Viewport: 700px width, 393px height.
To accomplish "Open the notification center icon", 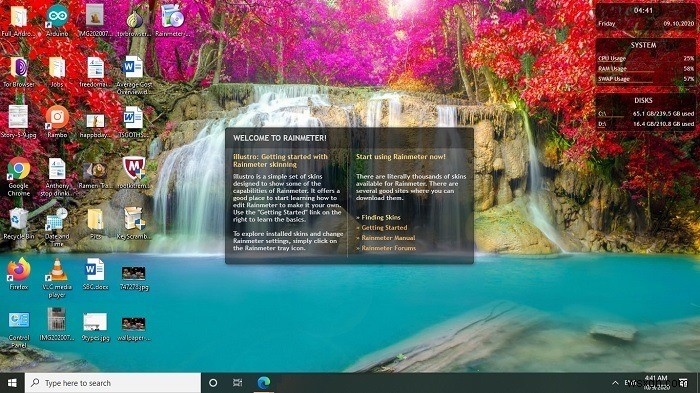I will pos(683,383).
